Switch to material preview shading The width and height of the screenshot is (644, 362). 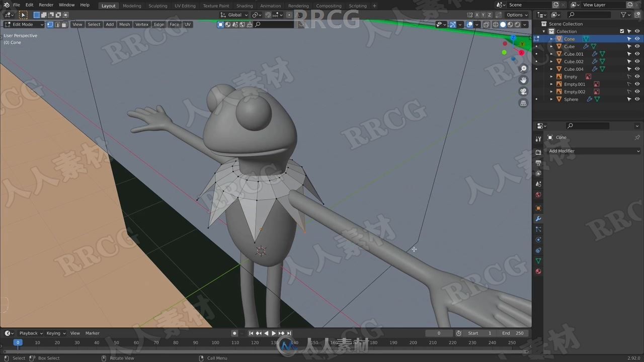click(x=510, y=25)
